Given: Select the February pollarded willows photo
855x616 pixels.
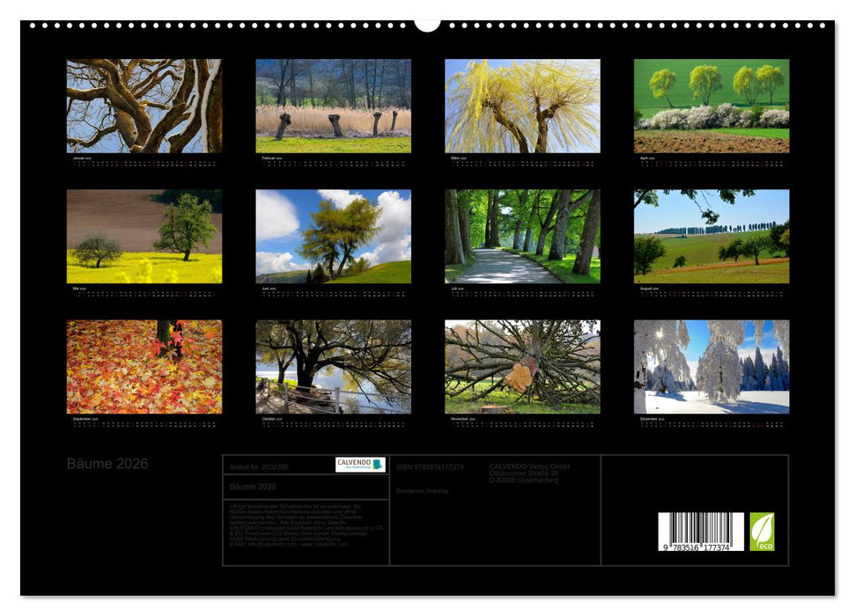Looking at the screenshot, I should pyautogui.click(x=333, y=106).
